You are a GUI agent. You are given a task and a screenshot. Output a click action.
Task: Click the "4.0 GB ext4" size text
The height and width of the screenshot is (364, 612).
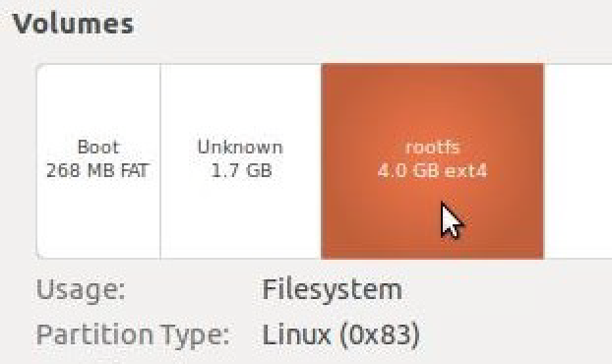click(x=433, y=171)
